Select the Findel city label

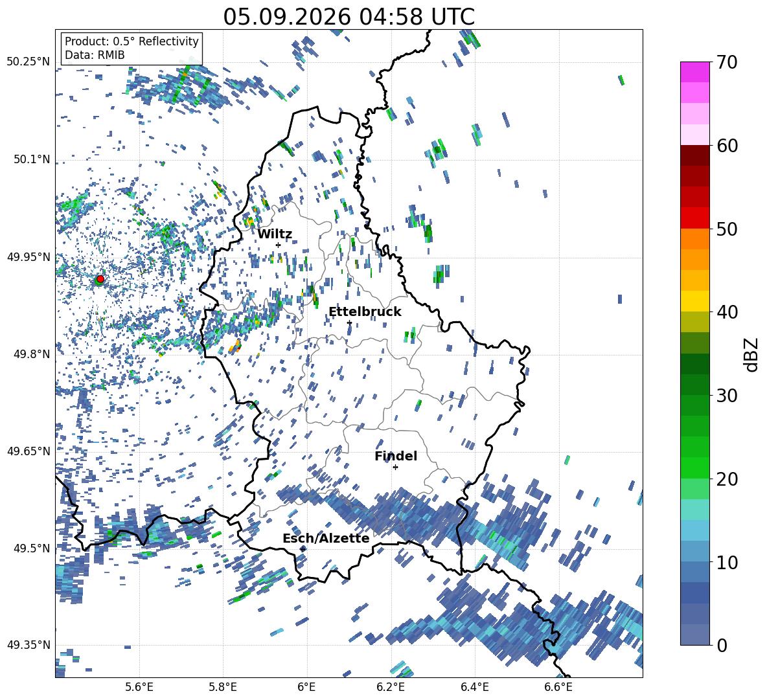396,456
